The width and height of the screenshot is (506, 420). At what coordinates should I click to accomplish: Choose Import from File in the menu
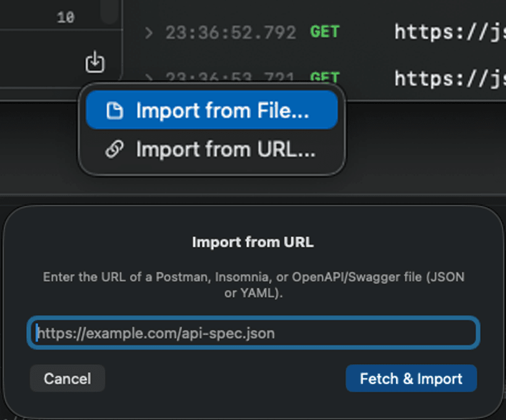(x=212, y=110)
